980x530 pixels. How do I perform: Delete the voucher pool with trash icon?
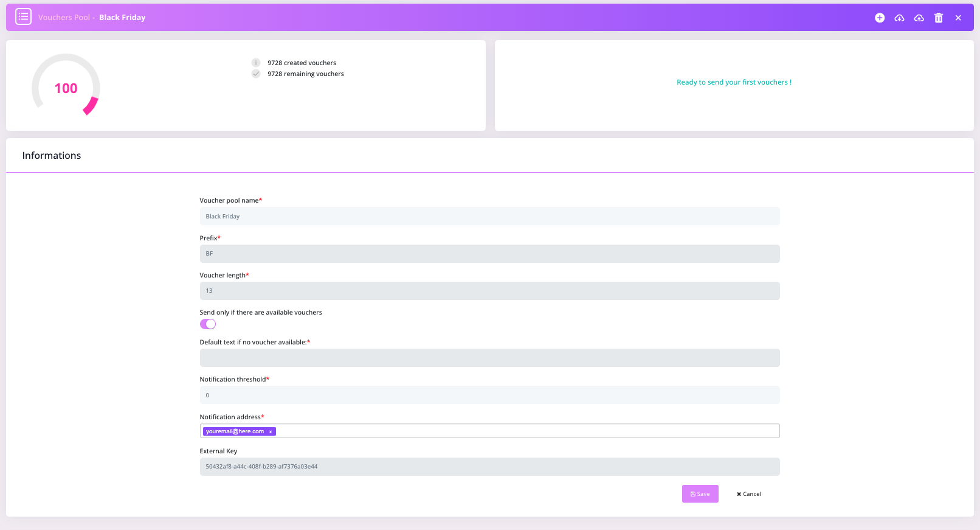pos(938,18)
